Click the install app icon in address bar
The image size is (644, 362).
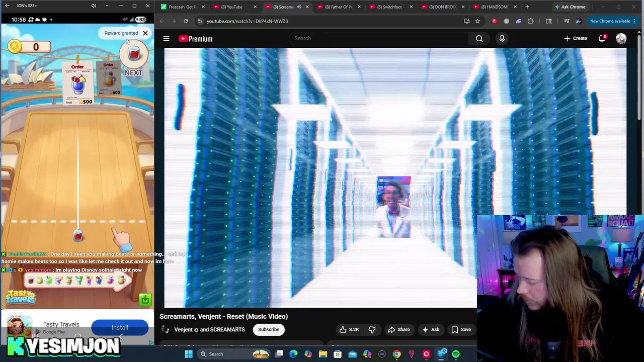point(466,21)
